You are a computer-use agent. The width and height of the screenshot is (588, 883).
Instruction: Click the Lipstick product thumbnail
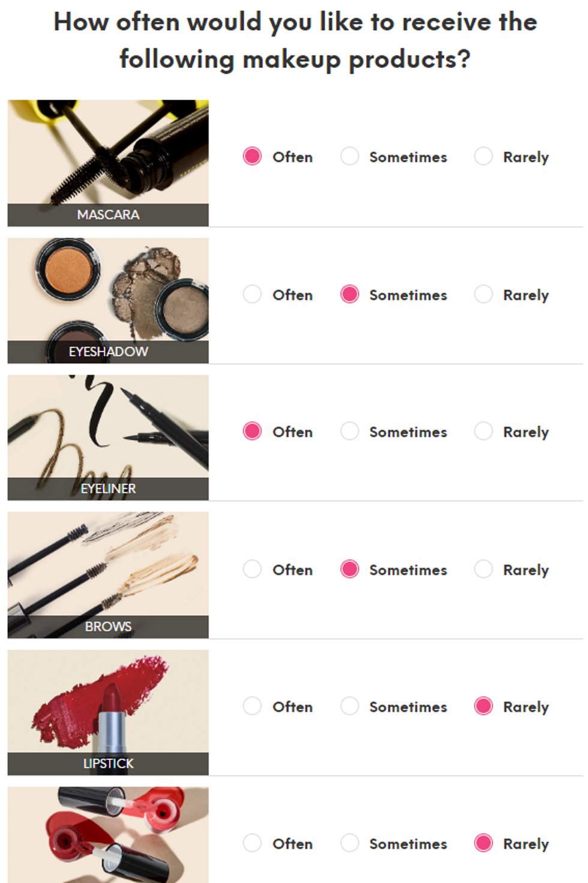[x=108, y=706]
